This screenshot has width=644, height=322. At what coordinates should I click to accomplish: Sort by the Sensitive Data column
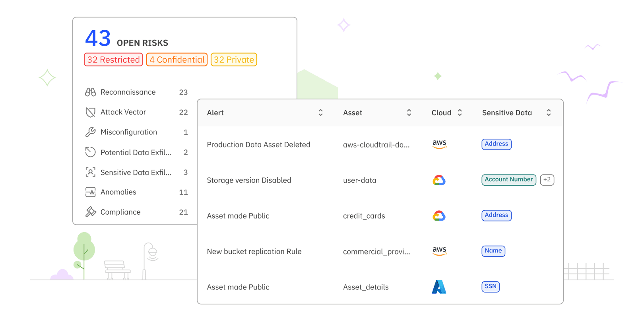tap(549, 113)
